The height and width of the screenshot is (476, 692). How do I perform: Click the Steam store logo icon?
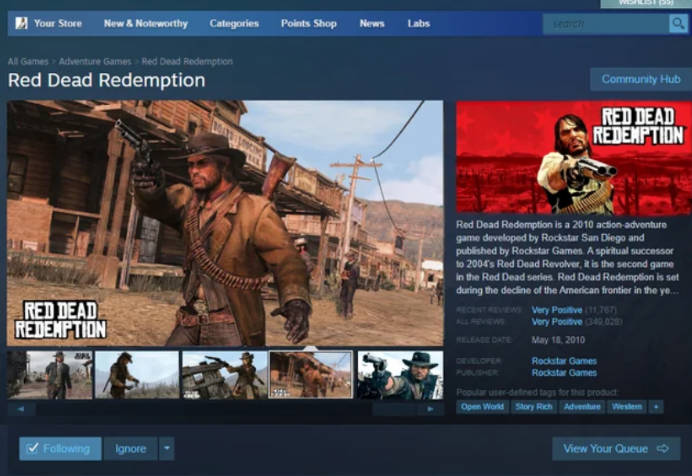[x=21, y=23]
